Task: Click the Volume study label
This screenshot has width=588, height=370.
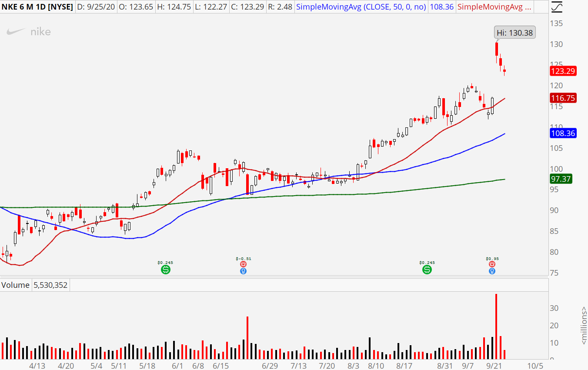Action: click(x=16, y=285)
